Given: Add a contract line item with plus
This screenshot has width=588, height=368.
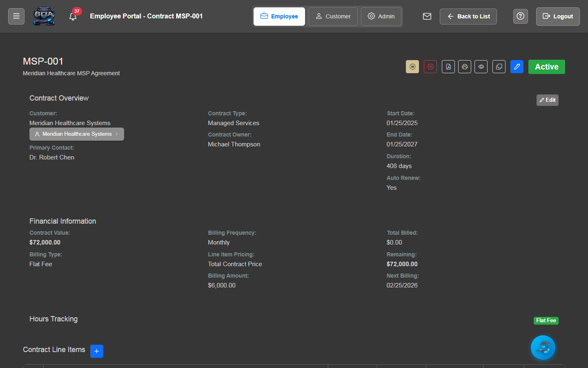Looking at the screenshot, I should coord(97,351).
